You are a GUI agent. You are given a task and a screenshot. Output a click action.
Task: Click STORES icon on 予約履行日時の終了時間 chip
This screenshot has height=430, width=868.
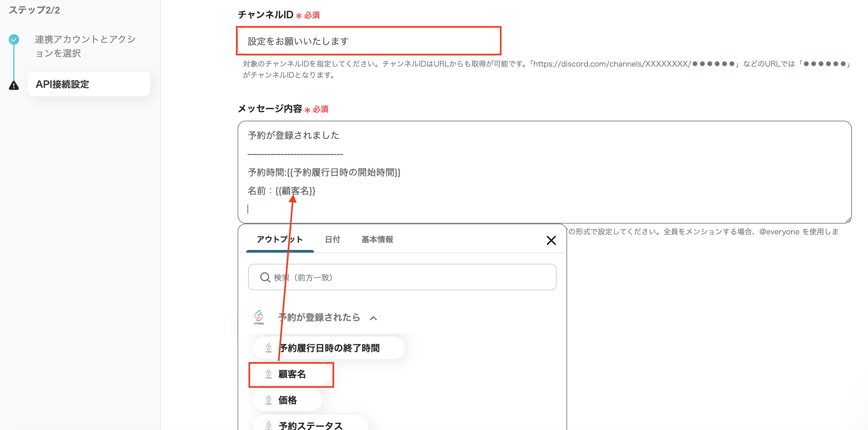tap(269, 348)
